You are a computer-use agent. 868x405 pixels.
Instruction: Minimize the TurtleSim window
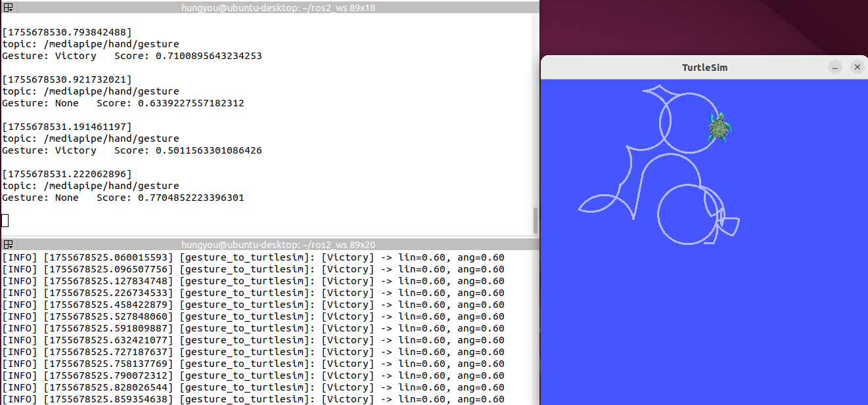coord(834,67)
